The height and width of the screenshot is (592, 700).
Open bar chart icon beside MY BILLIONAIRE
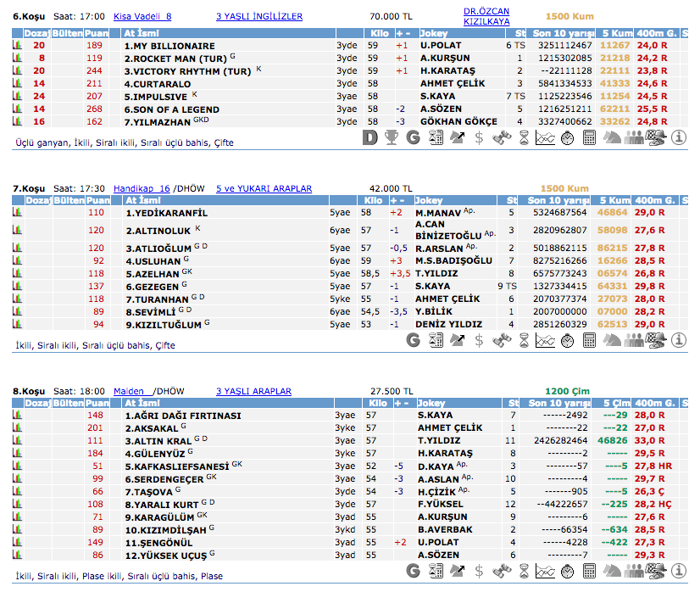tap(16, 45)
